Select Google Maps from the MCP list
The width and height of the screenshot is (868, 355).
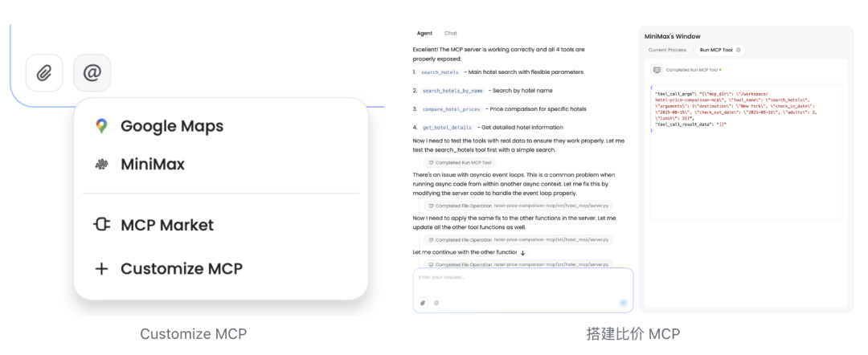tap(158, 126)
